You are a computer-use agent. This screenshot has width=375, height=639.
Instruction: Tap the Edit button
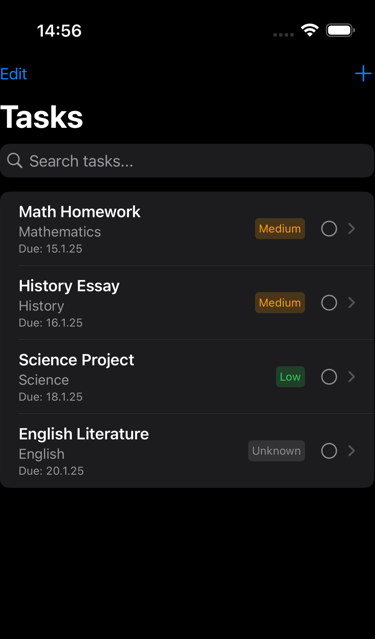[13, 74]
